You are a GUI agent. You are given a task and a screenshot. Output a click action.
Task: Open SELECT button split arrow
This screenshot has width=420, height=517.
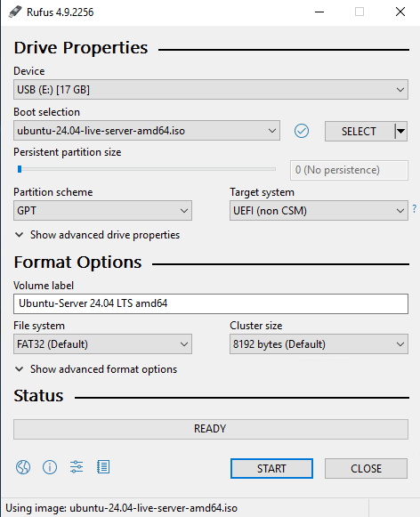tap(401, 131)
